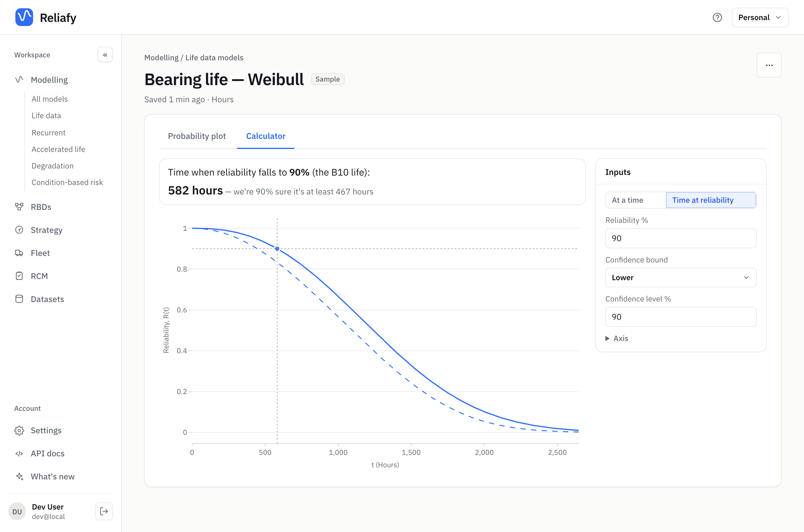Click the Confidence level % input field
The image size is (804, 532).
(x=680, y=317)
